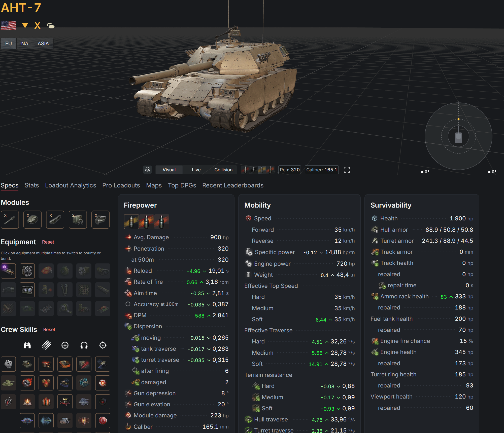The image size is (504, 433).
Task: Switch viewer to Collision mode
Action: (223, 170)
